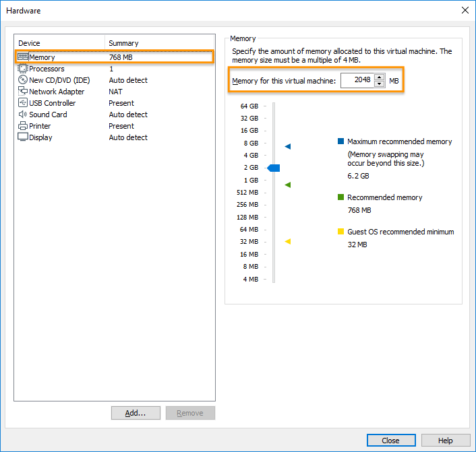Click the 256 MB scale label
Screen dimensions: 476x452
pyautogui.click(x=247, y=205)
